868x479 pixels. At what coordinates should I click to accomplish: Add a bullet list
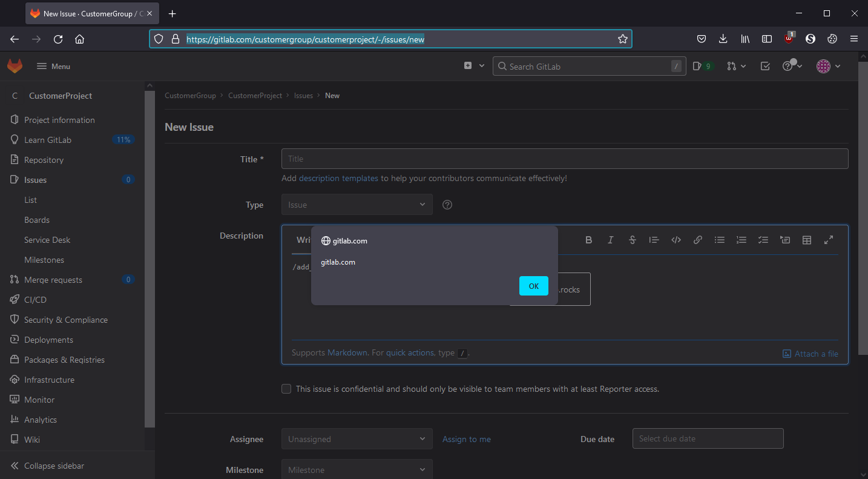pos(719,240)
